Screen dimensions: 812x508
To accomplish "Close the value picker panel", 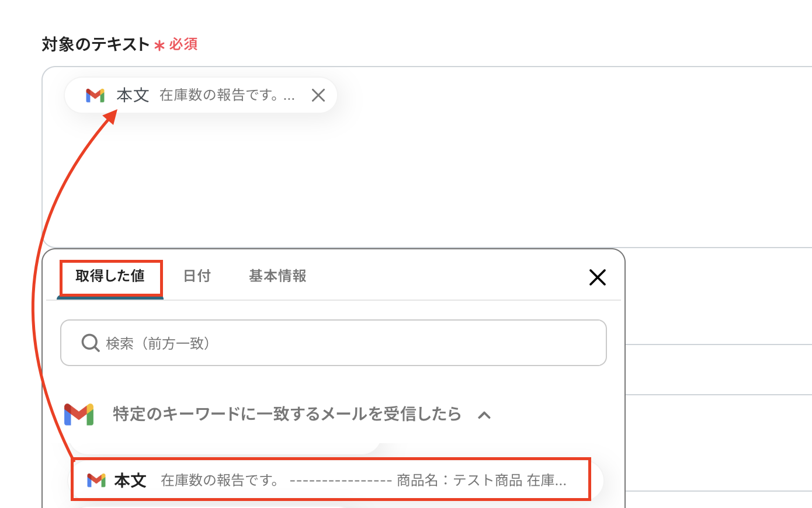I will (597, 277).
